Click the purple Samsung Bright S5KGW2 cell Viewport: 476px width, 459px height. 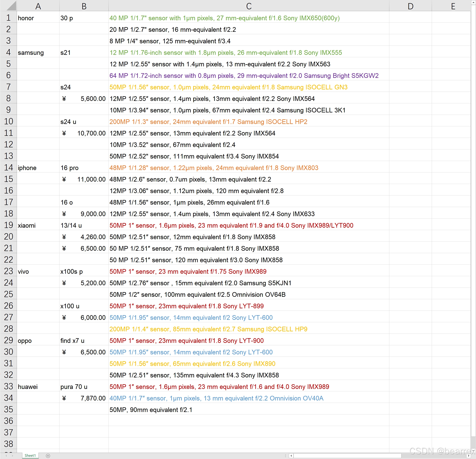click(244, 76)
